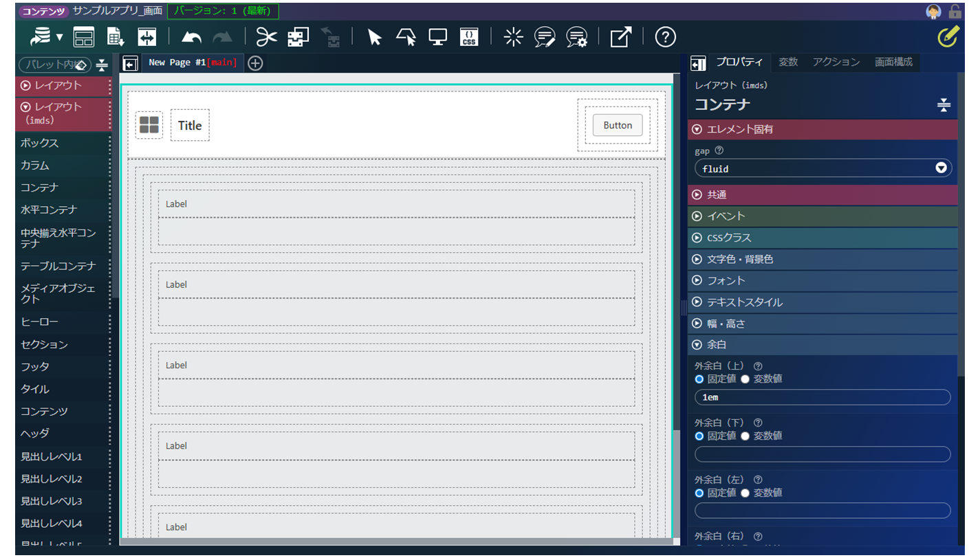Expand the CSSクラス section

pos(823,238)
